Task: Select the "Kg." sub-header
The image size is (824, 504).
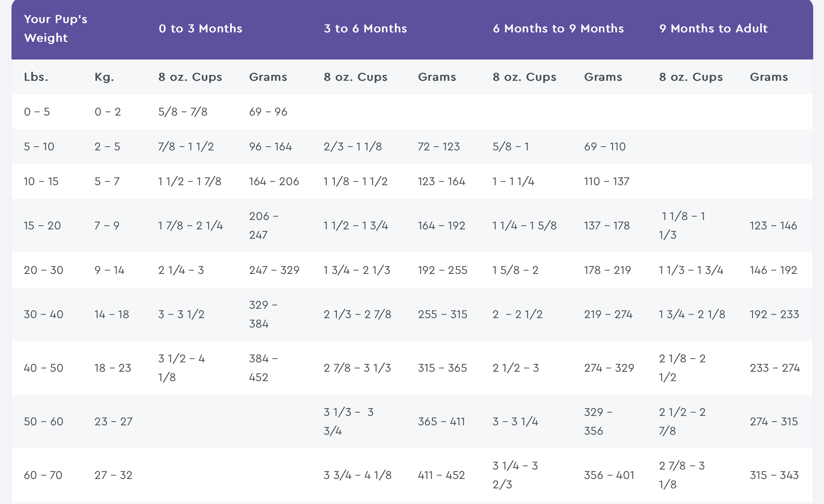Action: tap(104, 77)
